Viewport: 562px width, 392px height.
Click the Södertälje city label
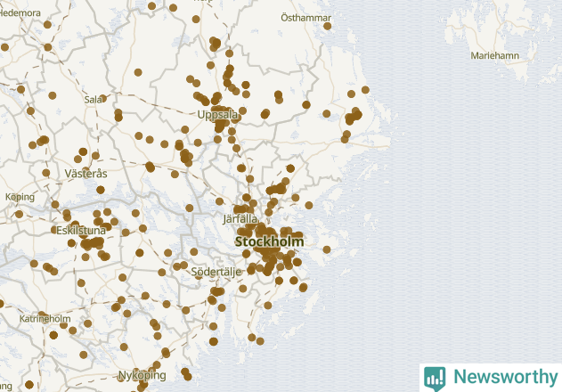216,272
